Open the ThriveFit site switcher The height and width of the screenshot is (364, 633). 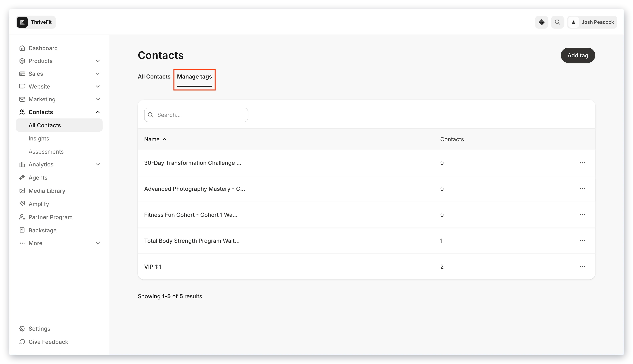click(36, 22)
